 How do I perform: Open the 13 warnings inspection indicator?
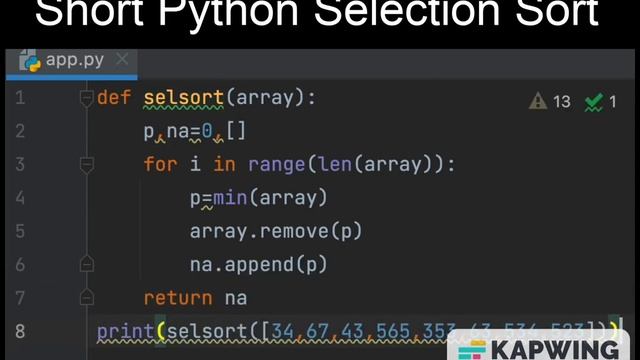coord(550,101)
